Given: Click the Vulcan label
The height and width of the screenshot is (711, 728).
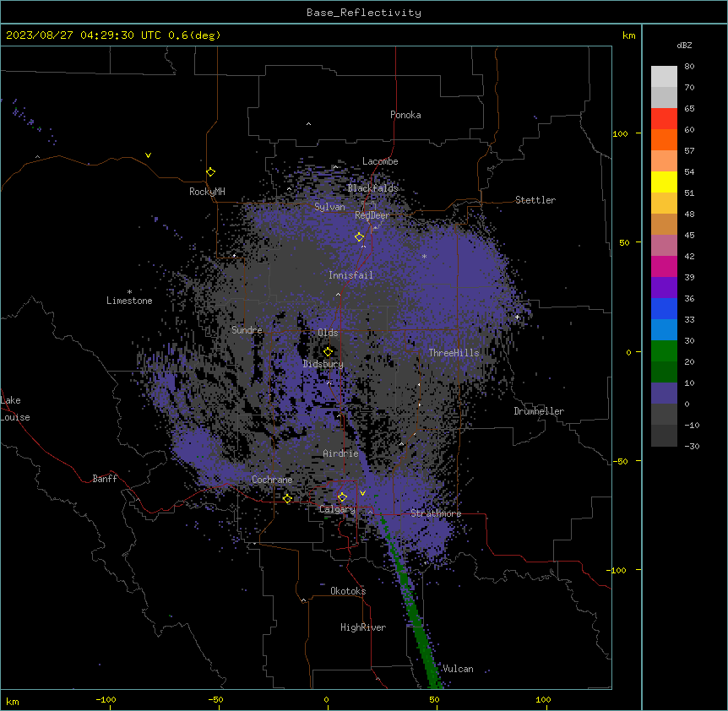Looking at the screenshot, I should point(458,669).
